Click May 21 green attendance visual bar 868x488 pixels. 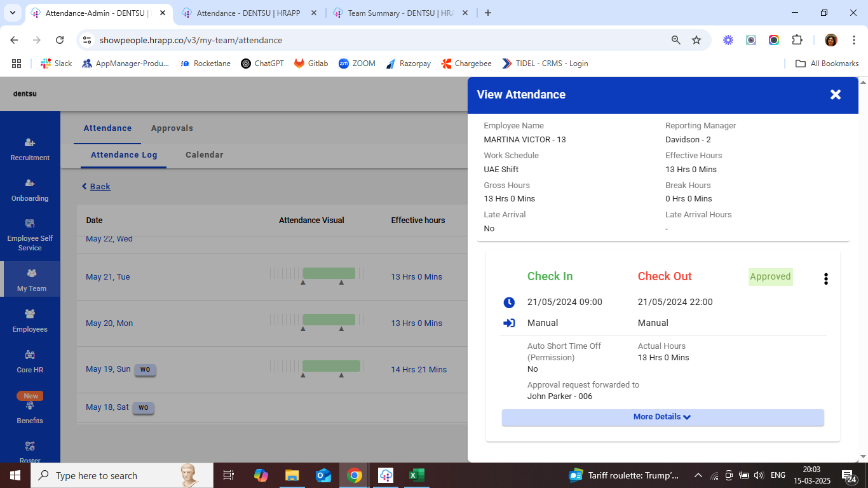click(x=329, y=273)
